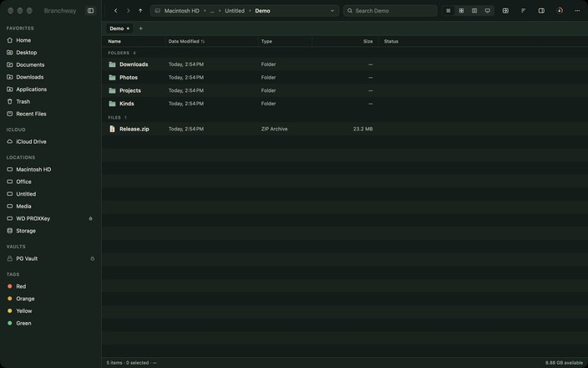Viewport: 588px width, 368px height.
Task: Switch to grid icon view
Action: click(x=461, y=11)
